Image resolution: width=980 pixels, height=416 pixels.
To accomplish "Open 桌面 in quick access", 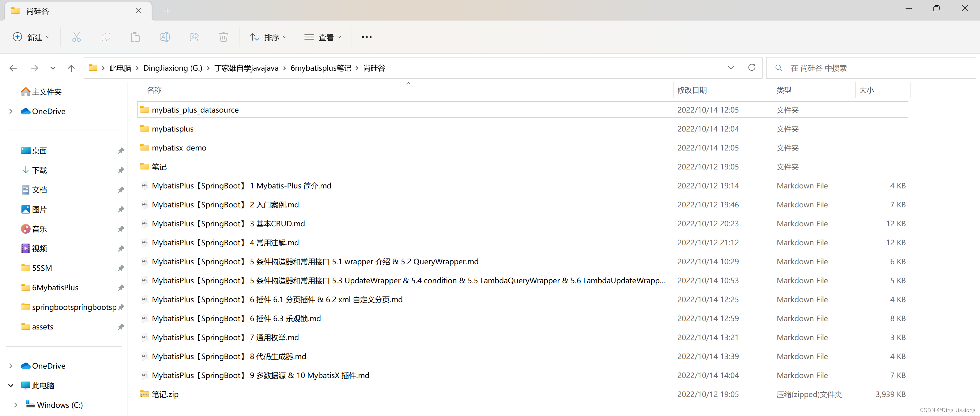I will pyautogui.click(x=34, y=150).
